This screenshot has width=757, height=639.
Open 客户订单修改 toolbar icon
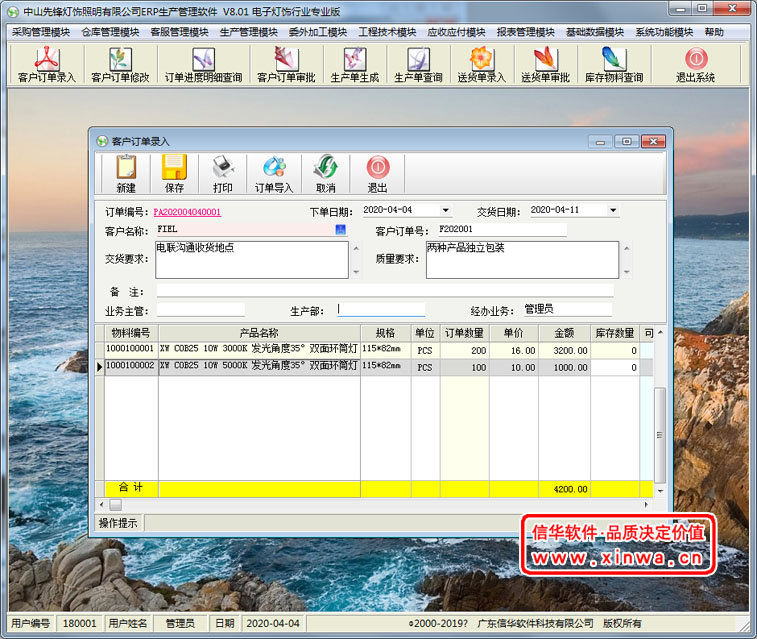pyautogui.click(x=120, y=65)
